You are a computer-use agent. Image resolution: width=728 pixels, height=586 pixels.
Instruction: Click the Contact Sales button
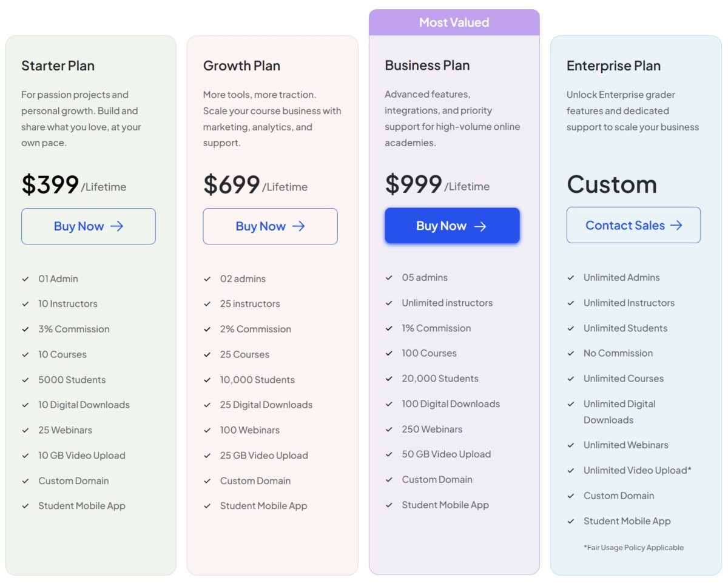pyautogui.click(x=633, y=225)
